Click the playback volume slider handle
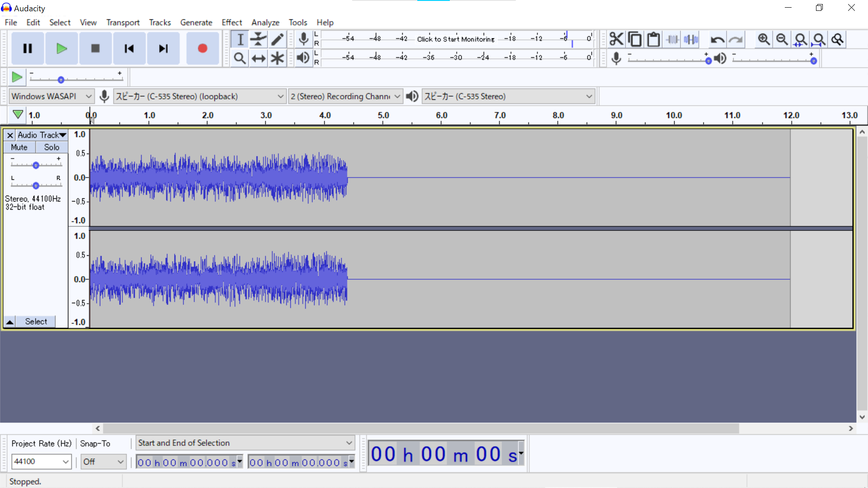 tap(813, 61)
